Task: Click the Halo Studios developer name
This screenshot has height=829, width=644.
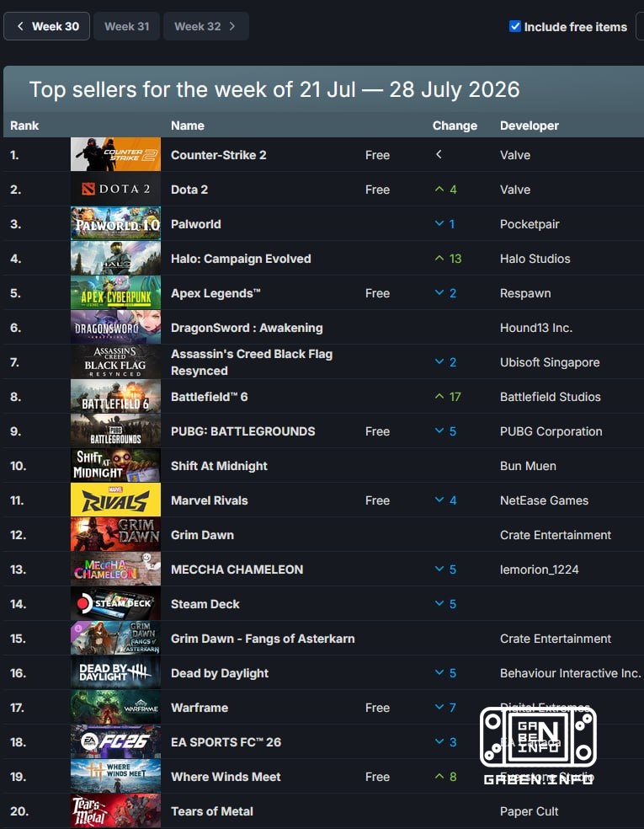Action: pos(535,259)
